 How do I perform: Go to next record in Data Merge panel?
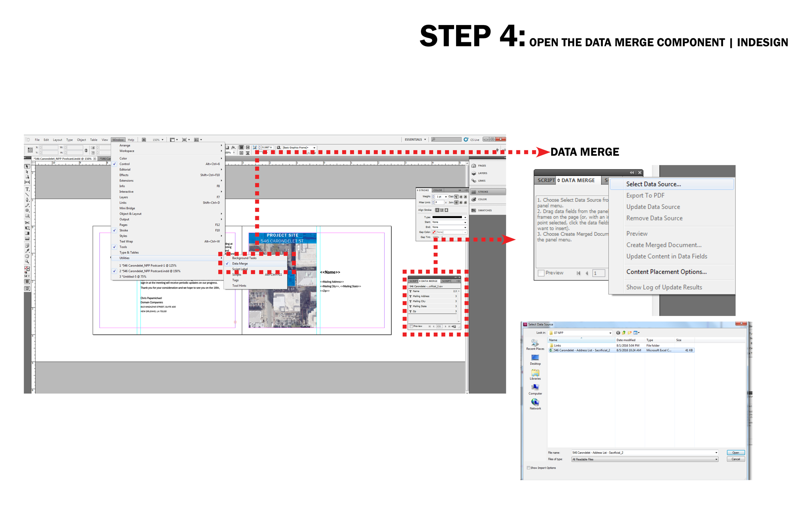(446, 326)
